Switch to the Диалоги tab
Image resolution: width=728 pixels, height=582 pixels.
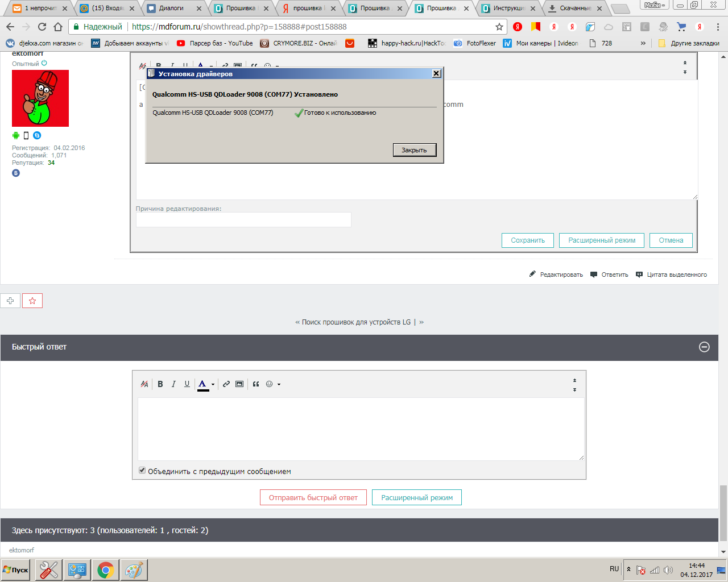click(x=174, y=9)
